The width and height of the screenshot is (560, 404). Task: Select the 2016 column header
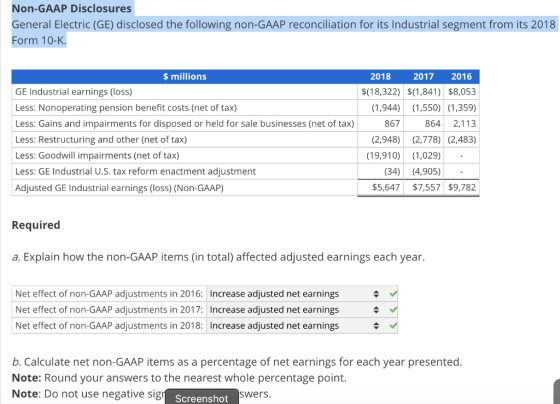461,76
